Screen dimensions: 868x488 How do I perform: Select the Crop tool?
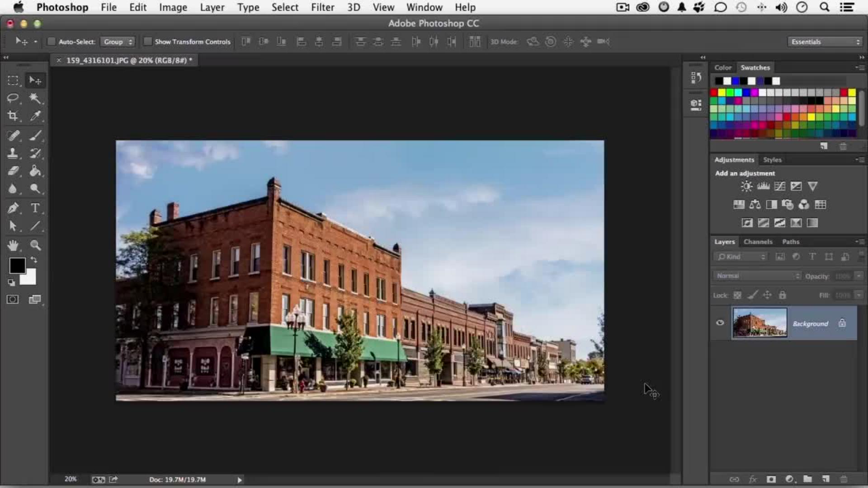coord(13,116)
